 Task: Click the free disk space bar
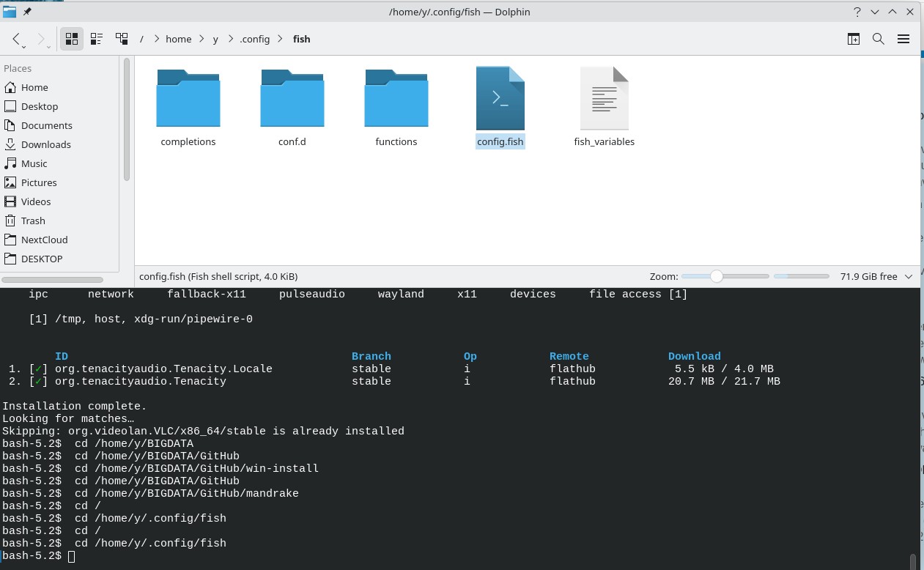tap(802, 276)
